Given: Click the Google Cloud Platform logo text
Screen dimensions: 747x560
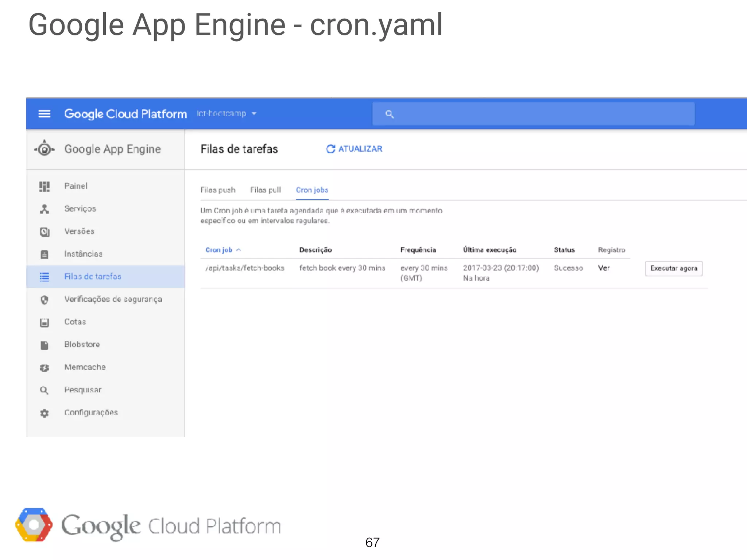Looking at the screenshot, I should point(125,114).
